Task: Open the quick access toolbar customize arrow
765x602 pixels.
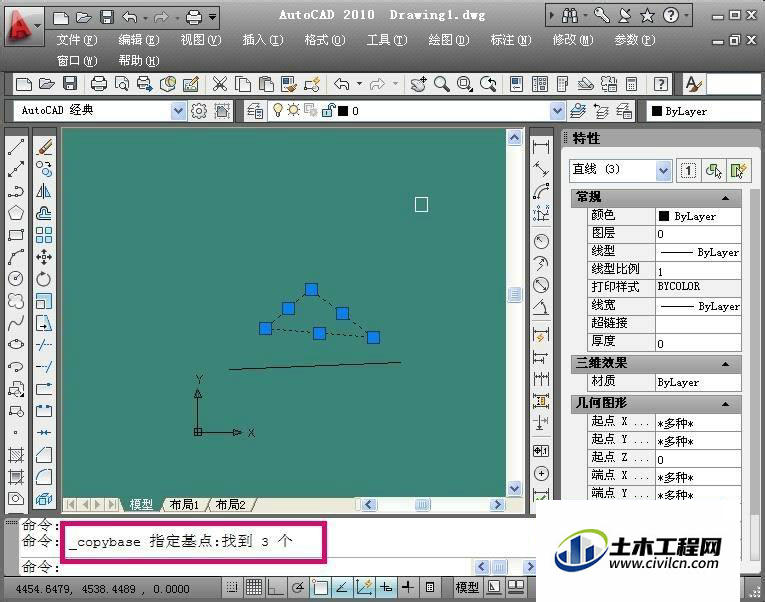Action: [x=213, y=18]
